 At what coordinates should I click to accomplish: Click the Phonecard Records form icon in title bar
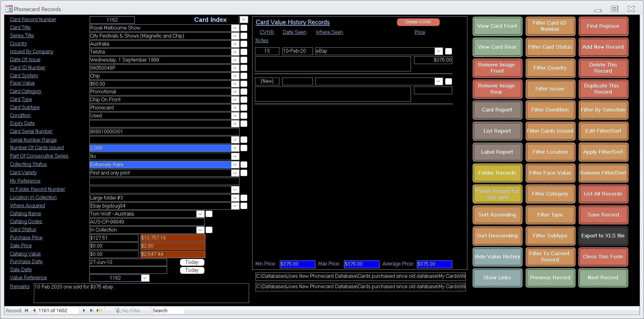[9, 9]
